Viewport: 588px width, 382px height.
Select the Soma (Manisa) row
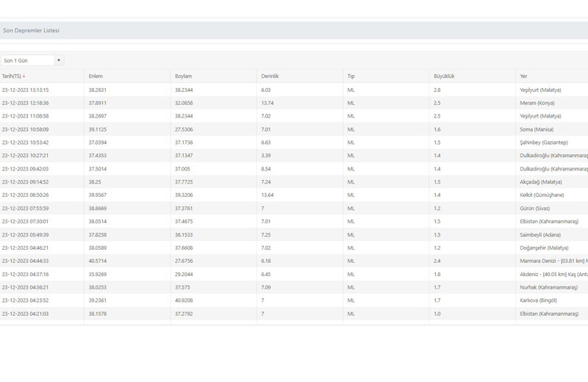(294, 129)
